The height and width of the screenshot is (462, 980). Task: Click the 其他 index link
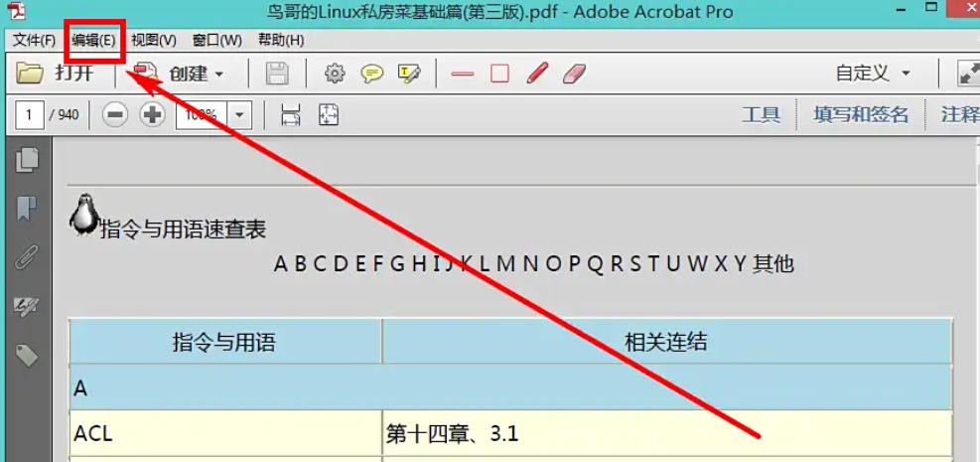coord(773,264)
